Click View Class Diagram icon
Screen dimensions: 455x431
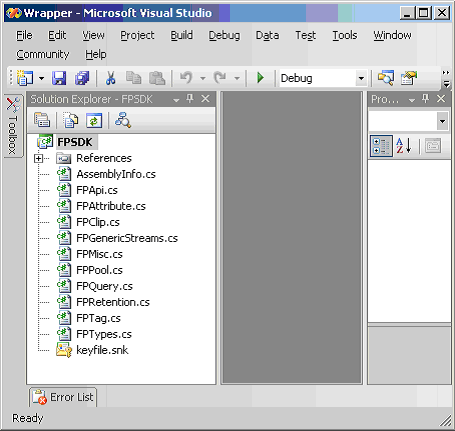click(123, 120)
